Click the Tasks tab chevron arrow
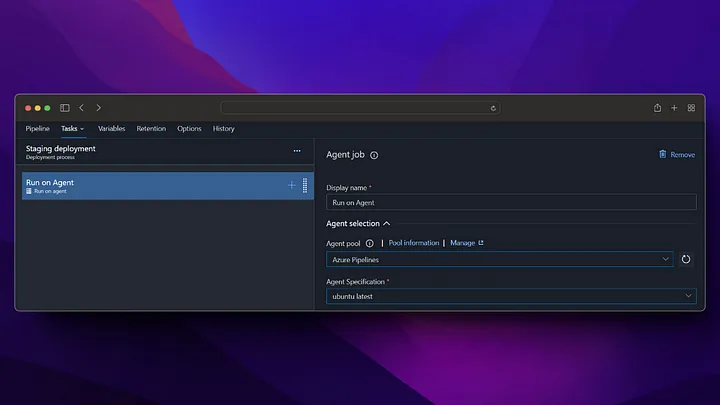 pos(82,129)
